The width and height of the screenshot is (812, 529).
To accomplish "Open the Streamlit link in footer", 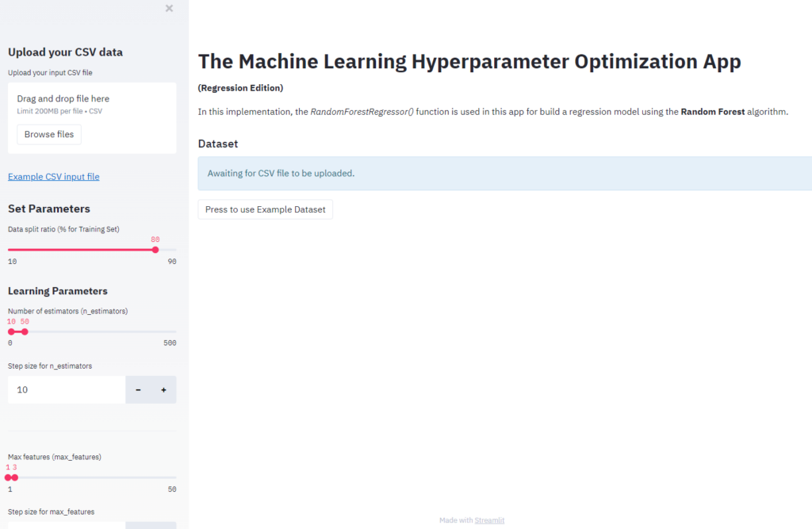I will pos(489,520).
